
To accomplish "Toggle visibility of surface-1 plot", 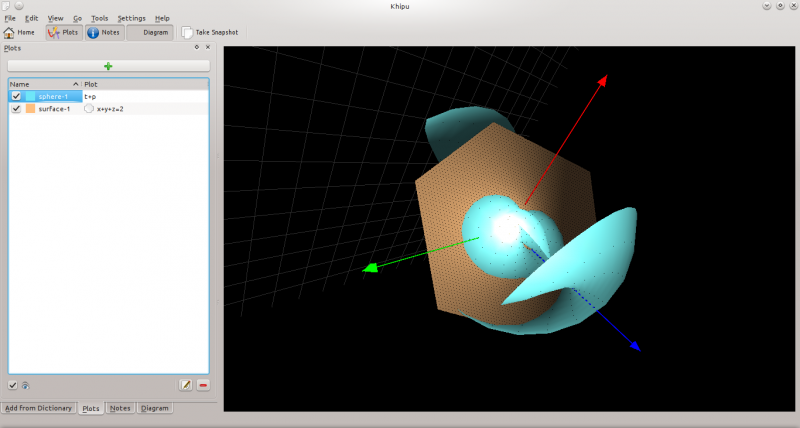I will [x=16, y=108].
